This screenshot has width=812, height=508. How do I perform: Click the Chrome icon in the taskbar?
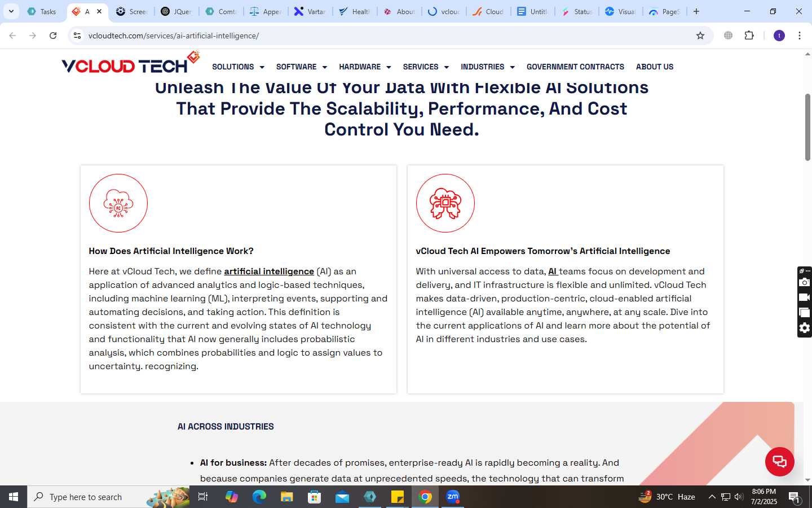click(425, 497)
